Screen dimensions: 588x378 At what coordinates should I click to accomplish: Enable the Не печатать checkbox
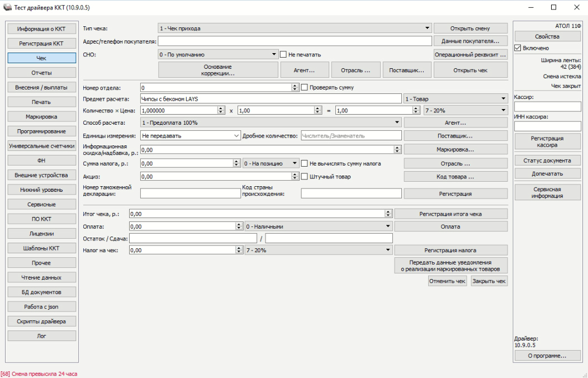pos(283,54)
